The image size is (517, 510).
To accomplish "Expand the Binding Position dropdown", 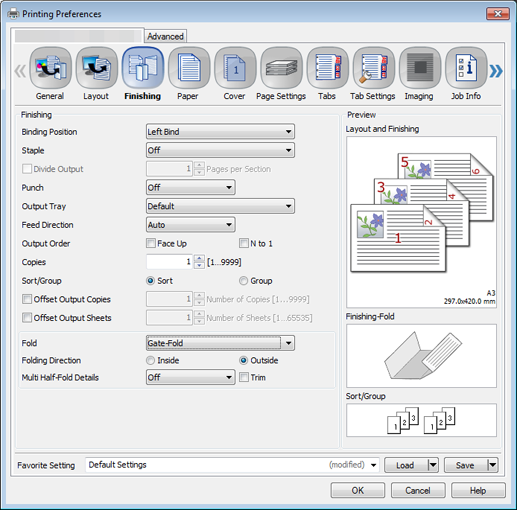I will coord(220,132).
